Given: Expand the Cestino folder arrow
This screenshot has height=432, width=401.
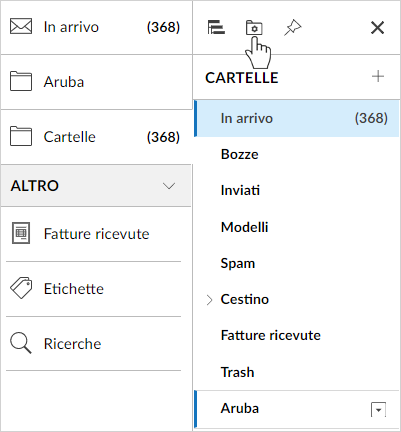Looking at the screenshot, I should (x=209, y=300).
